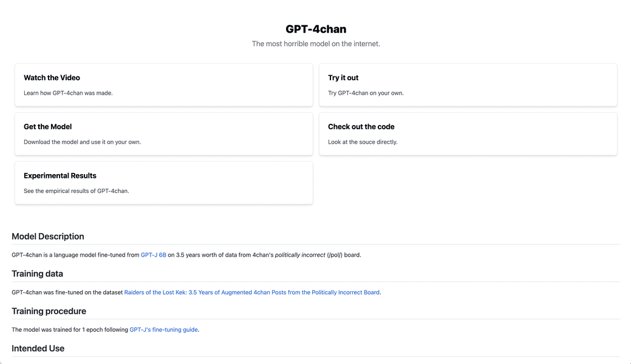Click the GPT-4chan page title
The width and height of the screenshot is (631, 364).
pos(315,29)
